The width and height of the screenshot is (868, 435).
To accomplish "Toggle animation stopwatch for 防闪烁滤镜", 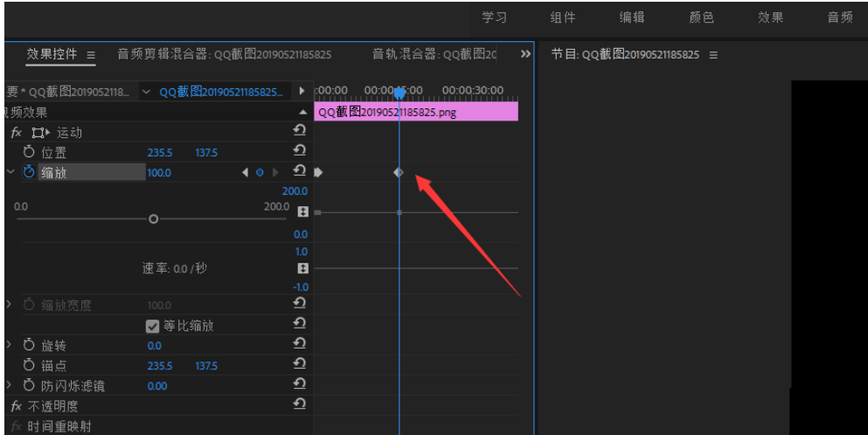I will click(29, 384).
